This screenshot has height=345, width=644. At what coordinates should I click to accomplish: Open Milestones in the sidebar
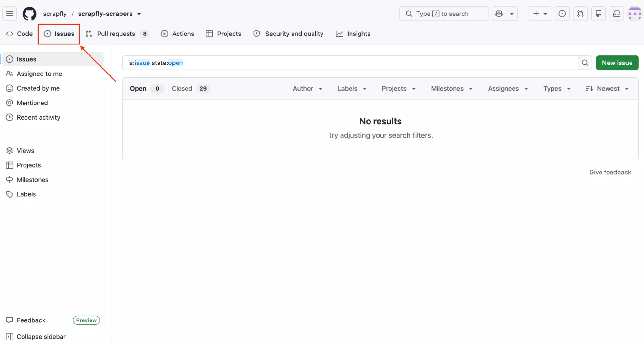pyautogui.click(x=53, y=180)
